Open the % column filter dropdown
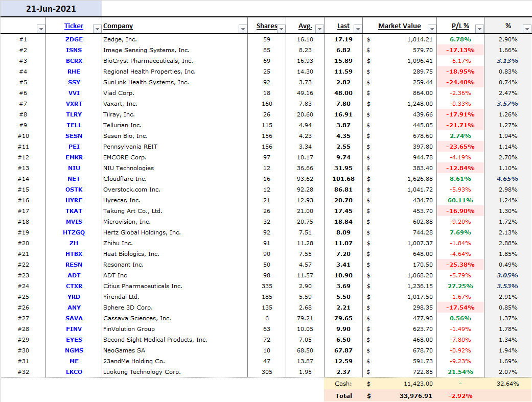This screenshot has width=532, height=402. (x=527, y=29)
